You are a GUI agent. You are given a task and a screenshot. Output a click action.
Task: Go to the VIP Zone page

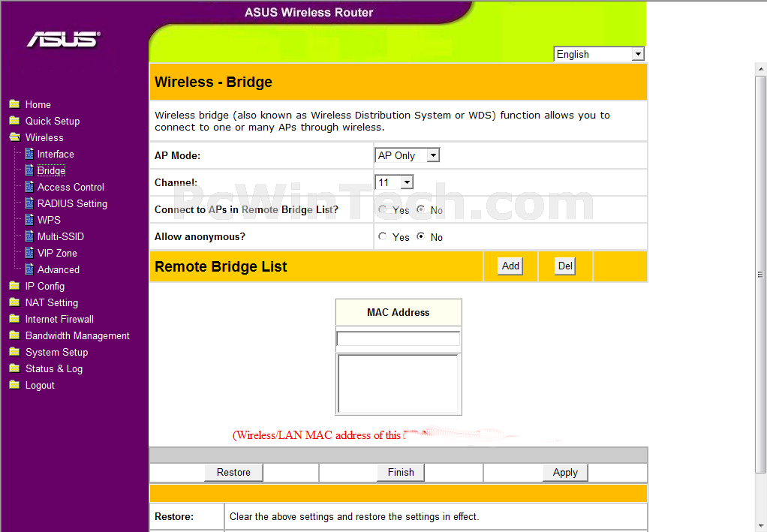(57, 254)
